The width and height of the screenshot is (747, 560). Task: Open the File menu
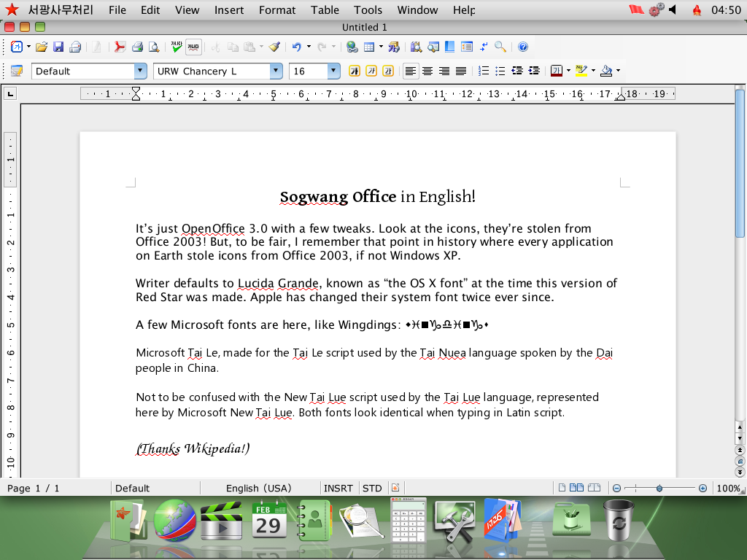117,10
